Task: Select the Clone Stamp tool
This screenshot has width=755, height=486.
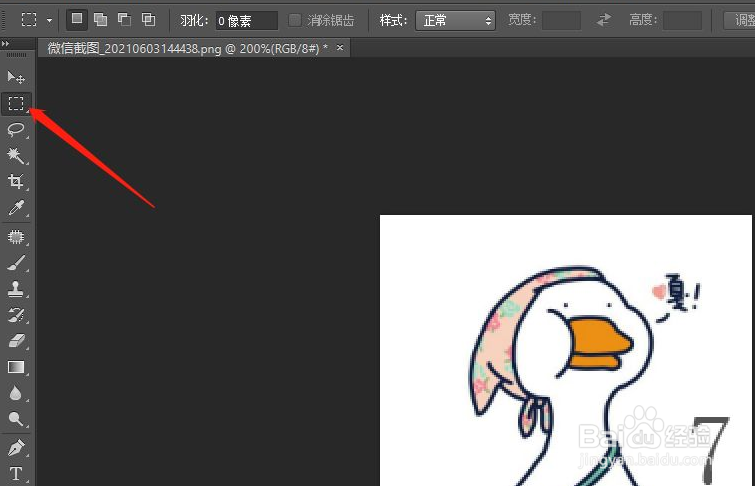Action: (x=16, y=289)
